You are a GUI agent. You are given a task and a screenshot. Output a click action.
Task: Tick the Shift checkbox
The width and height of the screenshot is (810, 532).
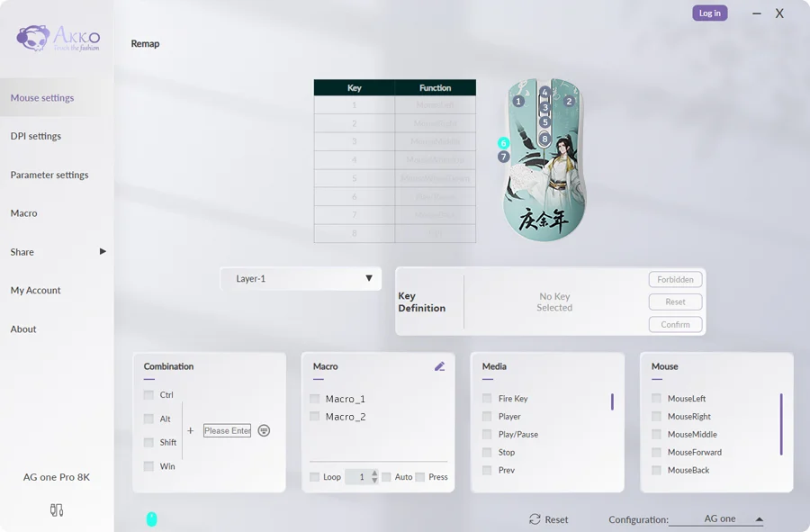[x=148, y=442]
